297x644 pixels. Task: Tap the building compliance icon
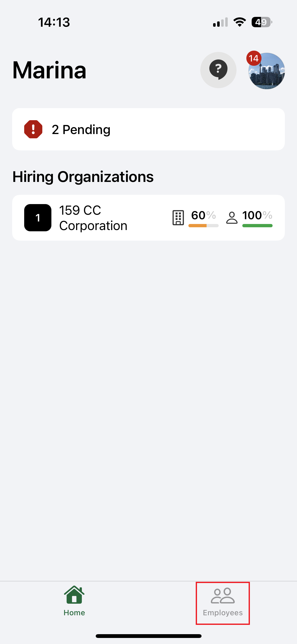tap(178, 217)
